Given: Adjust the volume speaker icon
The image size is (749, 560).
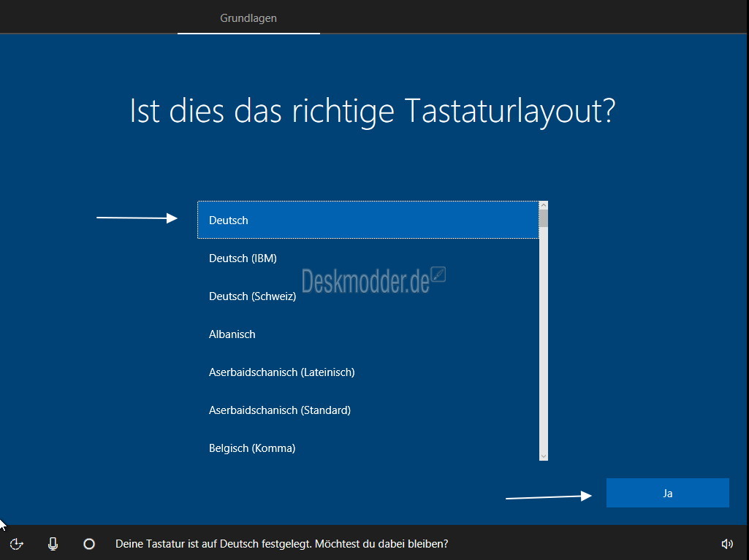Looking at the screenshot, I should pos(727,544).
